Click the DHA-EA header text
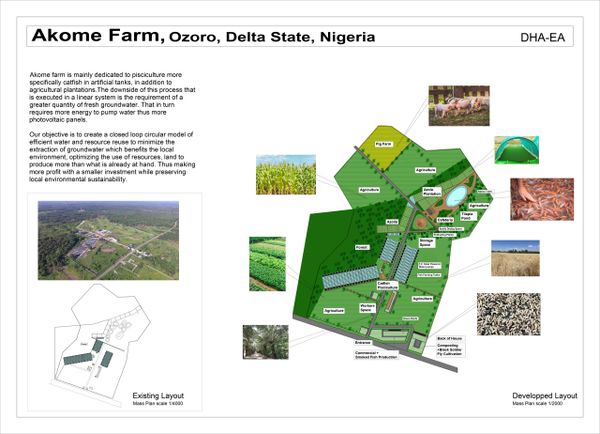 (x=544, y=38)
